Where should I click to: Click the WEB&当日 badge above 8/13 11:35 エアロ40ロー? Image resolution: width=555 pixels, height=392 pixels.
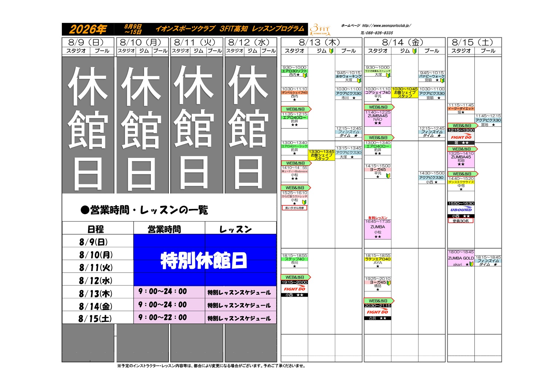pyautogui.click(x=296, y=109)
